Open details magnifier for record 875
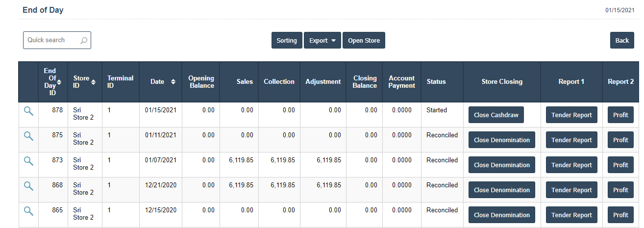This screenshot has width=644, height=228. click(x=28, y=136)
